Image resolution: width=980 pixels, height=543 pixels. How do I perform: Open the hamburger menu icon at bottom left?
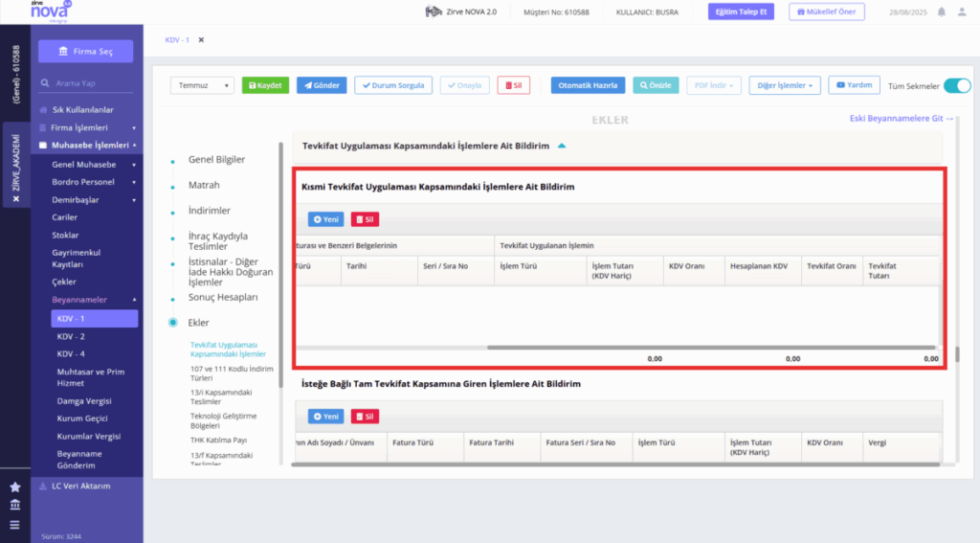[15, 525]
